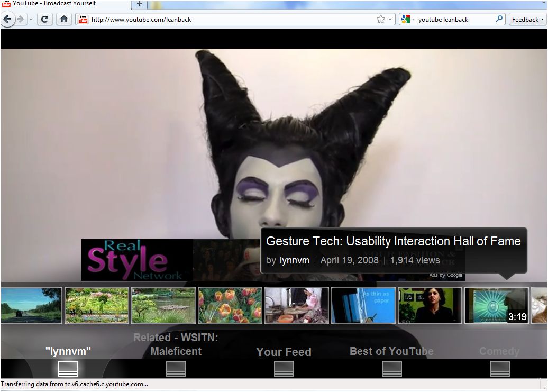Click the browser back arrow button
This screenshot has width=548, height=392.
pyautogui.click(x=8, y=19)
